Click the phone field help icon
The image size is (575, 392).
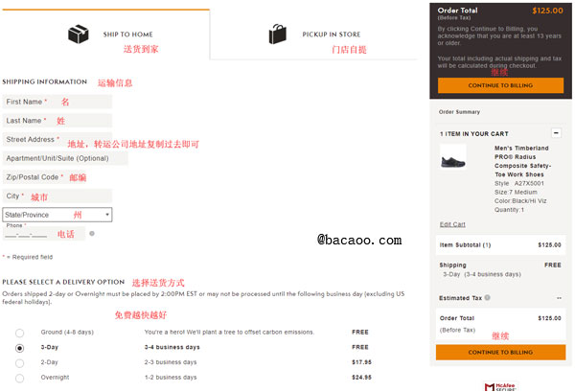pyautogui.click(x=92, y=233)
